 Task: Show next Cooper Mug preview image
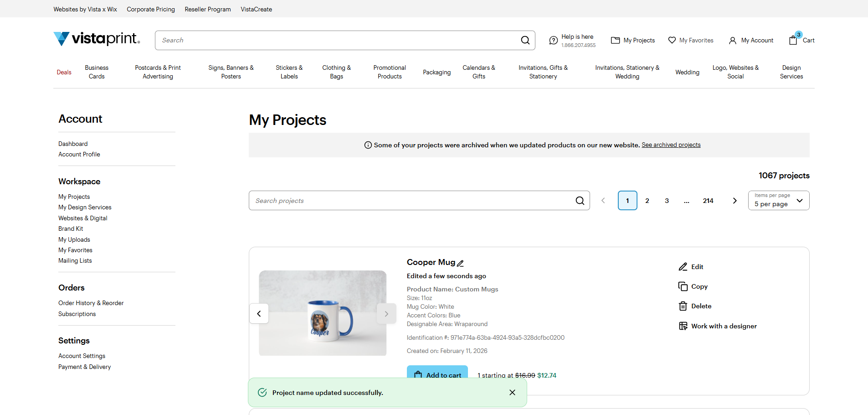click(x=386, y=314)
